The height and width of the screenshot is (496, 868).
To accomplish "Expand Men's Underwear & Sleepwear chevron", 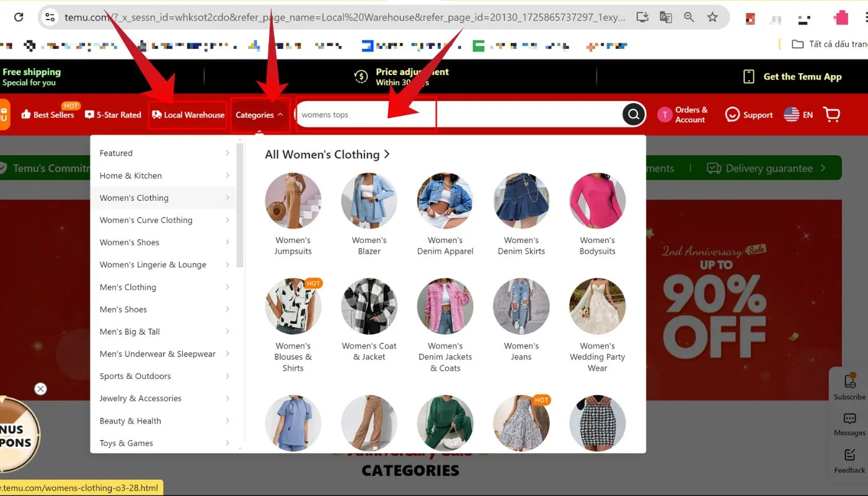I will point(228,354).
